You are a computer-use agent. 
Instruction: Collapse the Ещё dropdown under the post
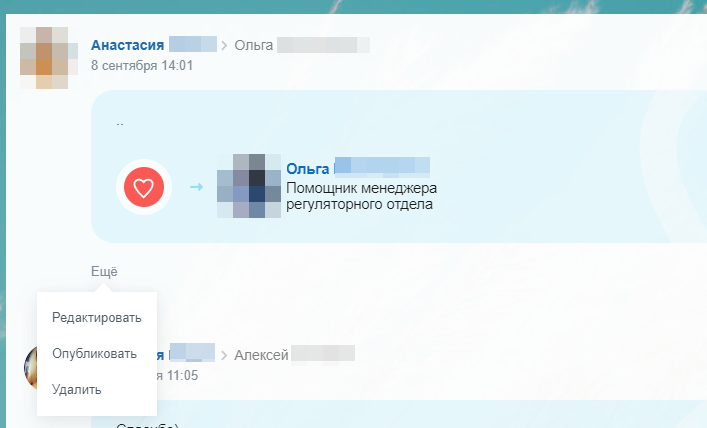(x=104, y=271)
